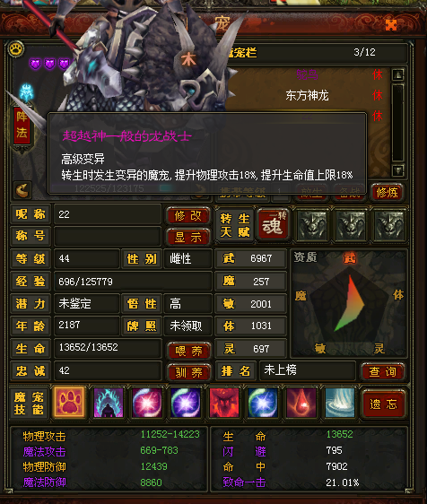This screenshot has height=504, width=427.
Task: Click the 显示 title button
Action: click(188, 238)
